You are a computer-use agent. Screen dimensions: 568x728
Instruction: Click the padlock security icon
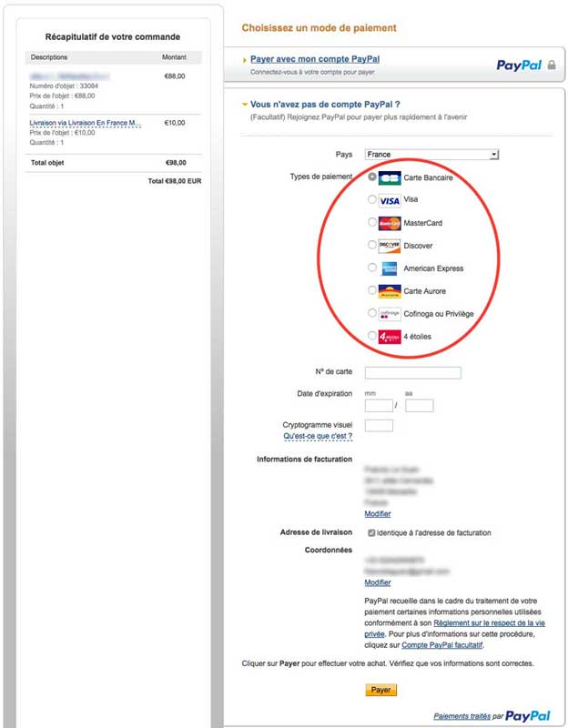(x=552, y=65)
